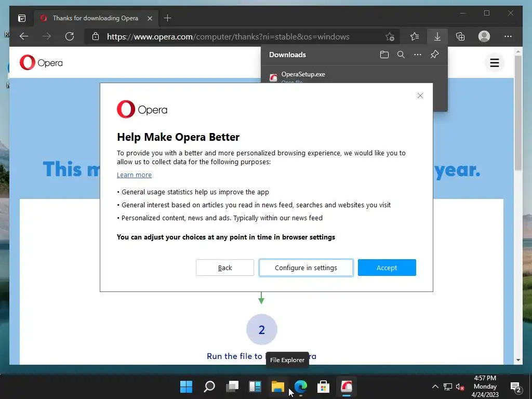
Task: Toggle the Downloads toolbar button
Action: click(x=437, y=36)
